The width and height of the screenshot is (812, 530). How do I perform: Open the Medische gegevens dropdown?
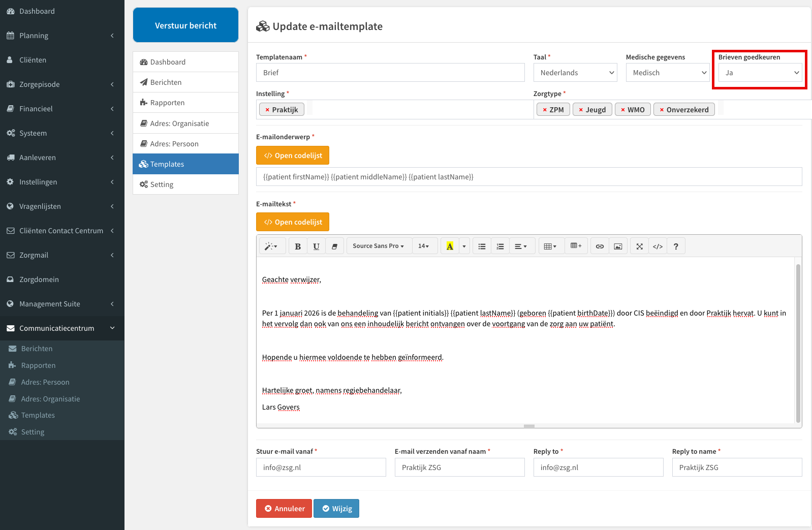click(x=668, y=73)
